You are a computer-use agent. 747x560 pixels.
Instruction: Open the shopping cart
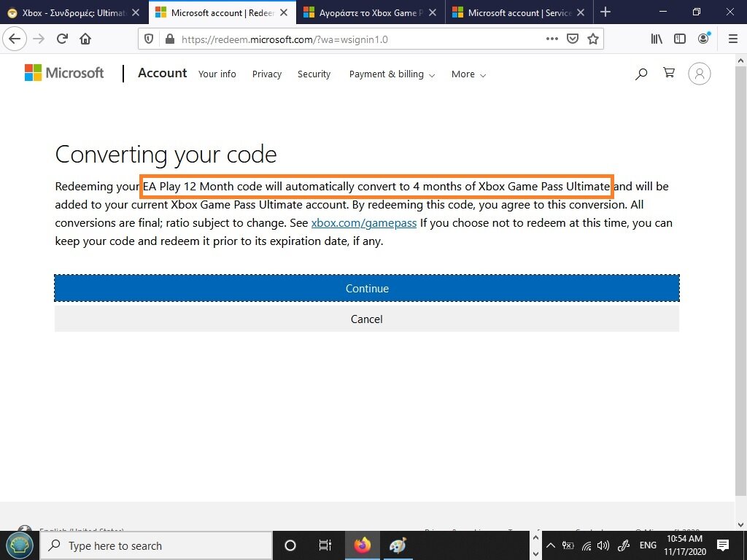[669, 73]
